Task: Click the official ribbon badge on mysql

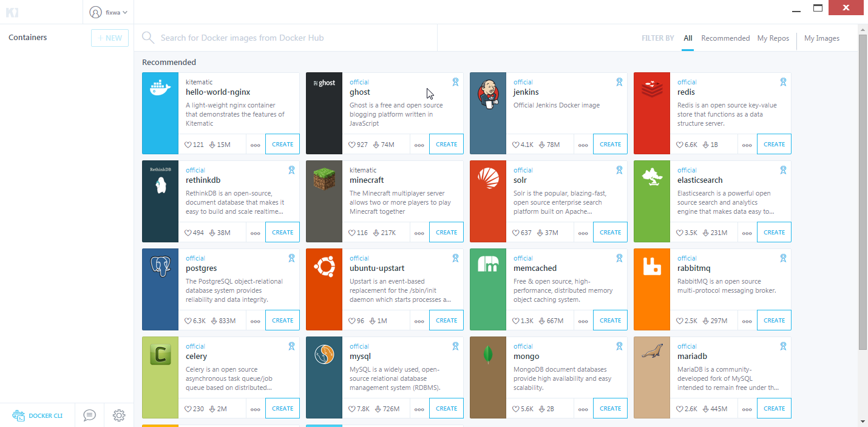Action: click(455, 346)
